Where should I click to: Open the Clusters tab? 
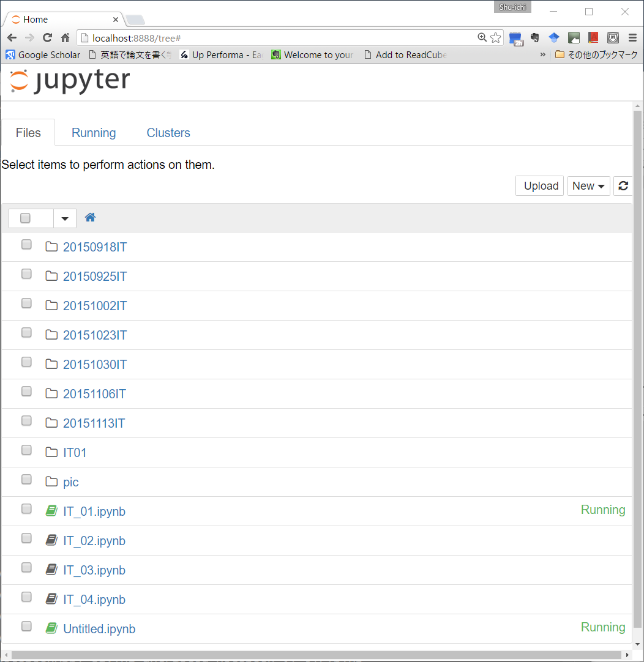click(x=168, y=133)
